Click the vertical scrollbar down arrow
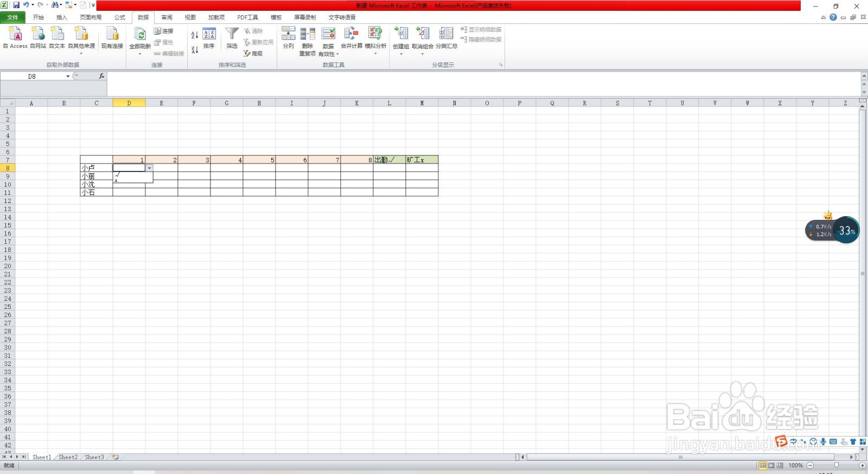This screenshot has width=868, height=474. tap(863, 449)
